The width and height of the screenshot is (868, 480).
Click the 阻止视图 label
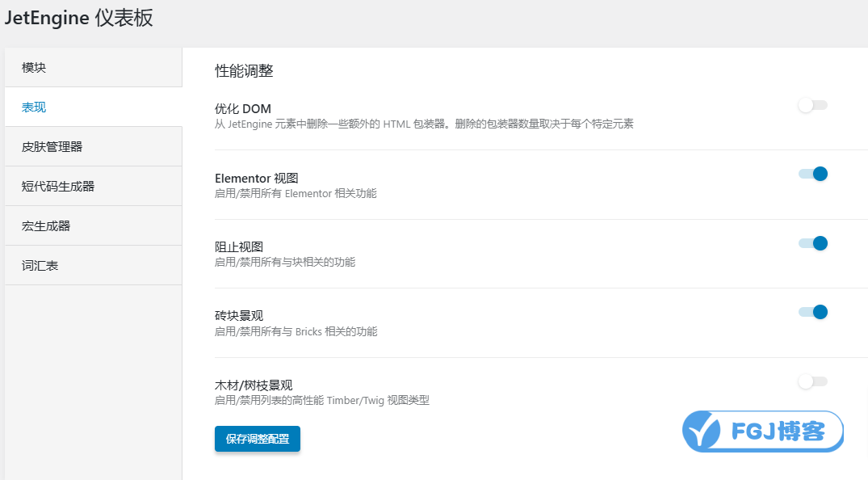[x=238, y=246]
